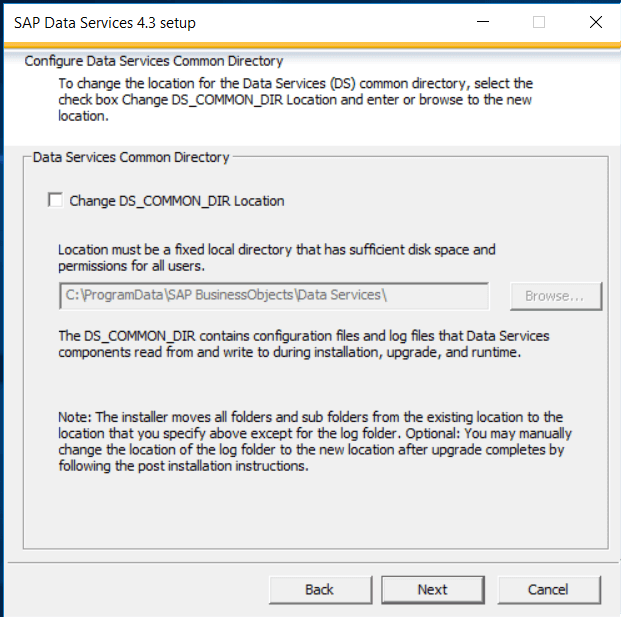Select the Configure Data Services Common Directory heading

154,61
